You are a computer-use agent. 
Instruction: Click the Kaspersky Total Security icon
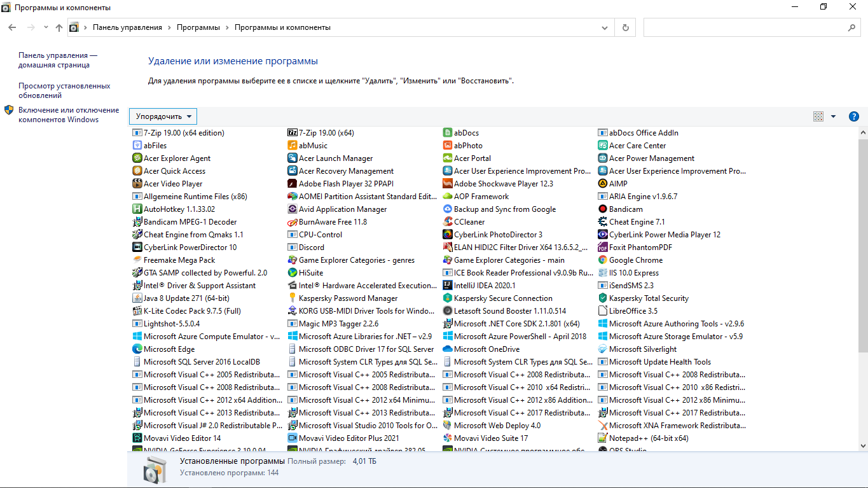[603, 298]
